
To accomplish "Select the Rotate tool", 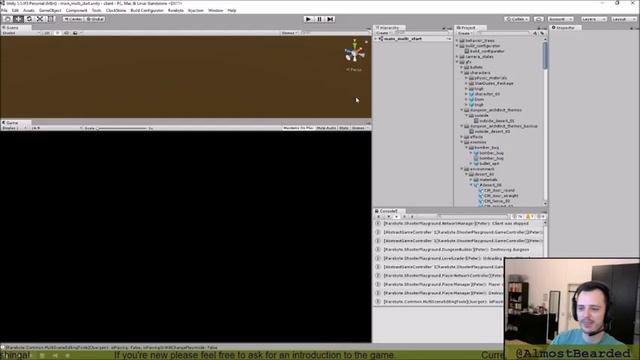I will tap(29, 19).
